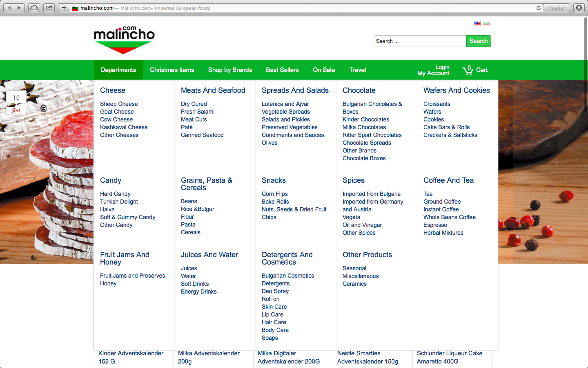Click the Login link
Image resolution: width=588 pixels, height=368 pixels.
(x=442, y=67)
